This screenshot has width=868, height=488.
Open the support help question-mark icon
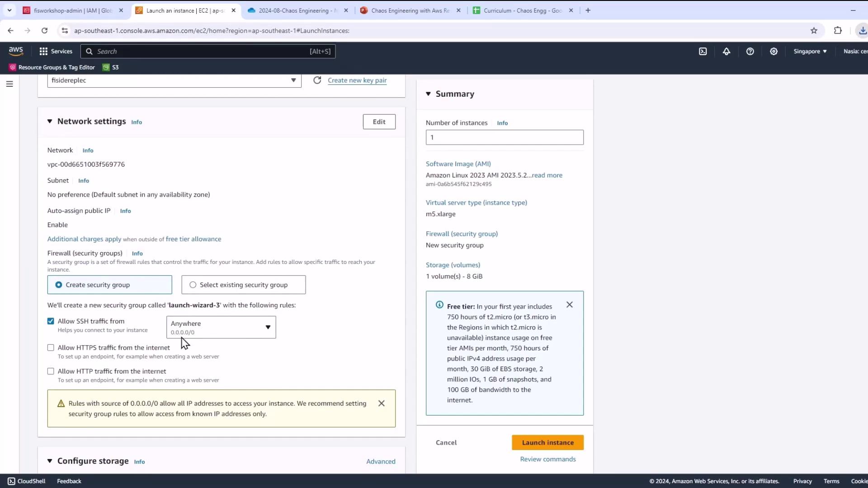point(750,52)
